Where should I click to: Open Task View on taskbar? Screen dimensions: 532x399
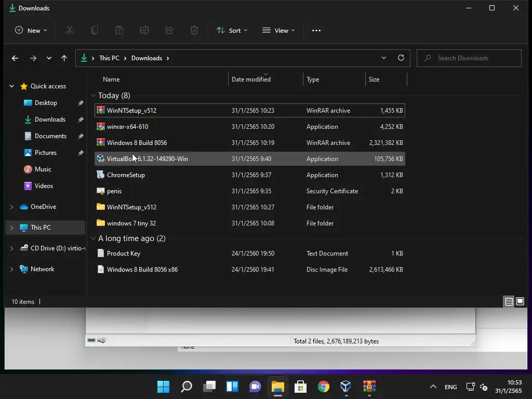coord(209,387)
